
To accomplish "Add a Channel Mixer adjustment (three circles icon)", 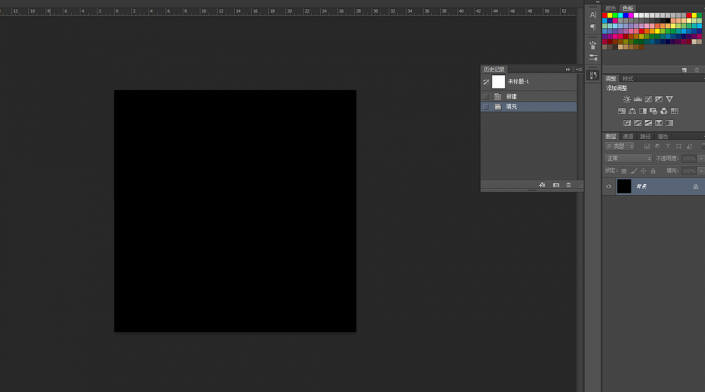I will 664,111.
